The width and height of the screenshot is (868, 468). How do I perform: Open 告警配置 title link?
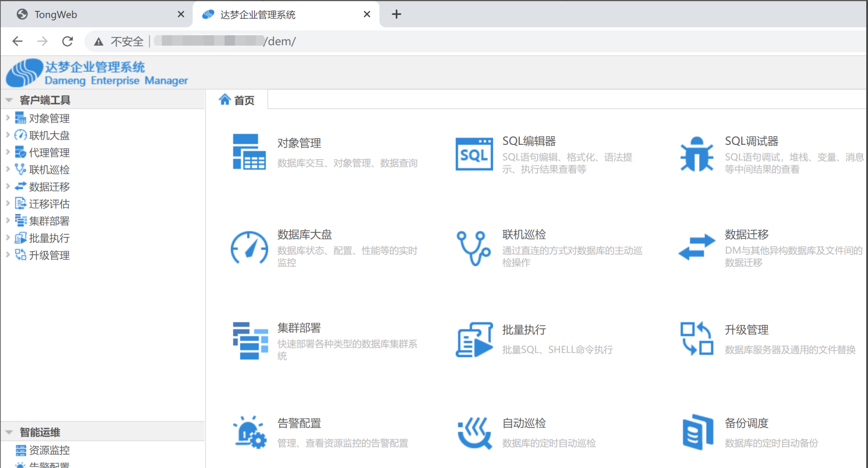(x=299, y=423)
